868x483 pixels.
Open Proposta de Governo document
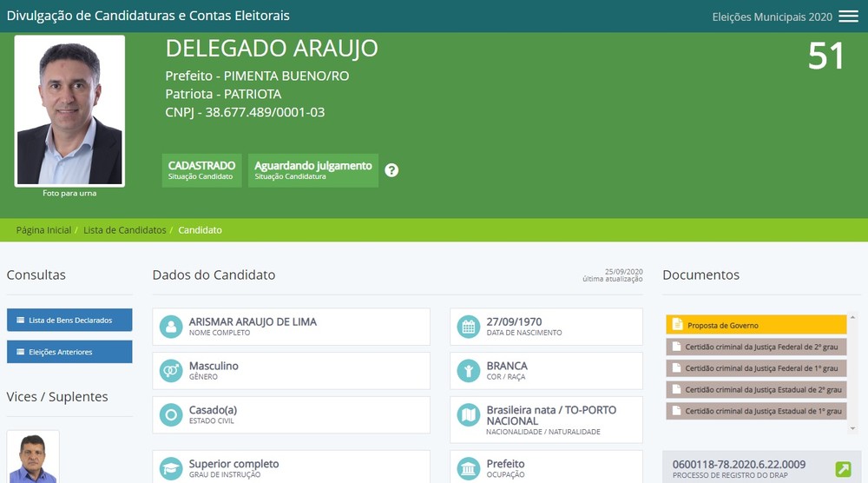coord(755,325)
